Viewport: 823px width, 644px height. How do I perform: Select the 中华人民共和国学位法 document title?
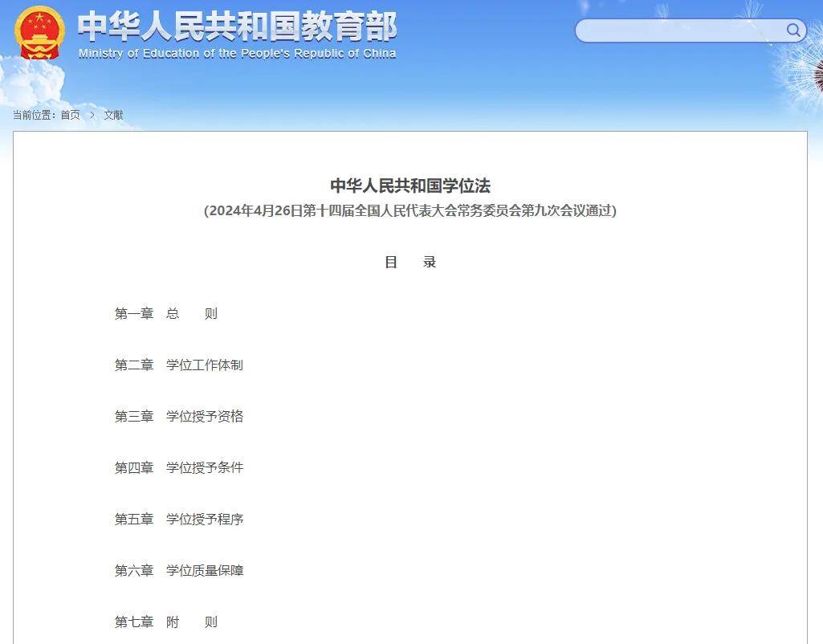[x=410, y=185]
